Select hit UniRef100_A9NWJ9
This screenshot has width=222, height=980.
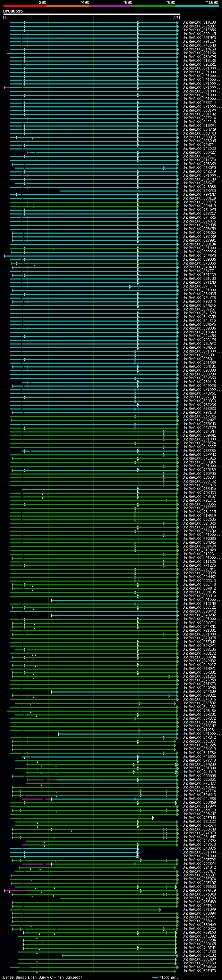tap(199, 206)
